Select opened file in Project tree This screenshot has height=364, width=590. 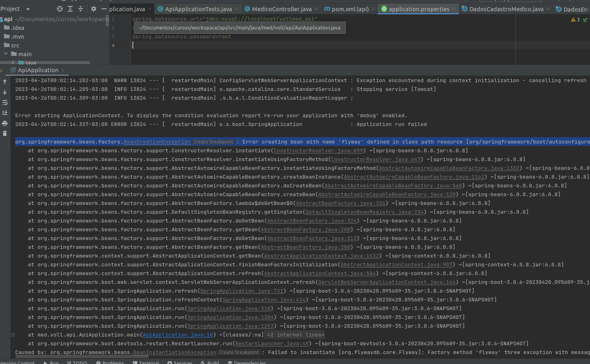coord(60,9)
